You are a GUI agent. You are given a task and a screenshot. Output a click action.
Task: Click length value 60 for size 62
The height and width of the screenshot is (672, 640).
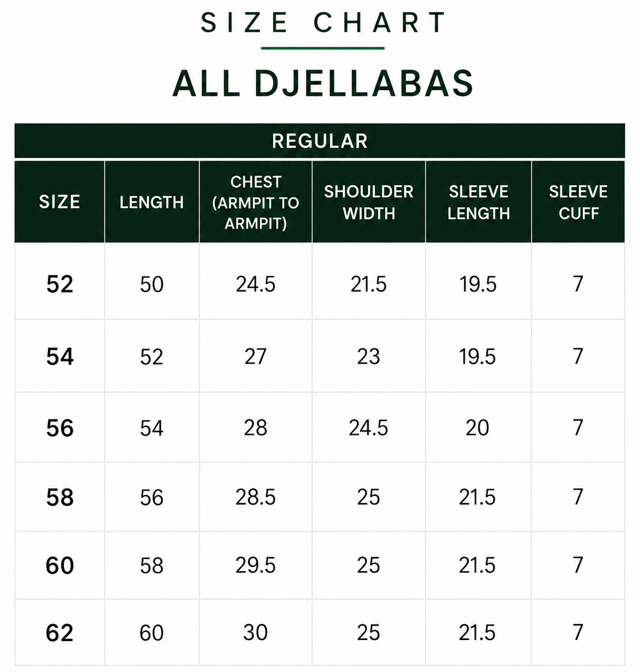[x=151, y=633]
